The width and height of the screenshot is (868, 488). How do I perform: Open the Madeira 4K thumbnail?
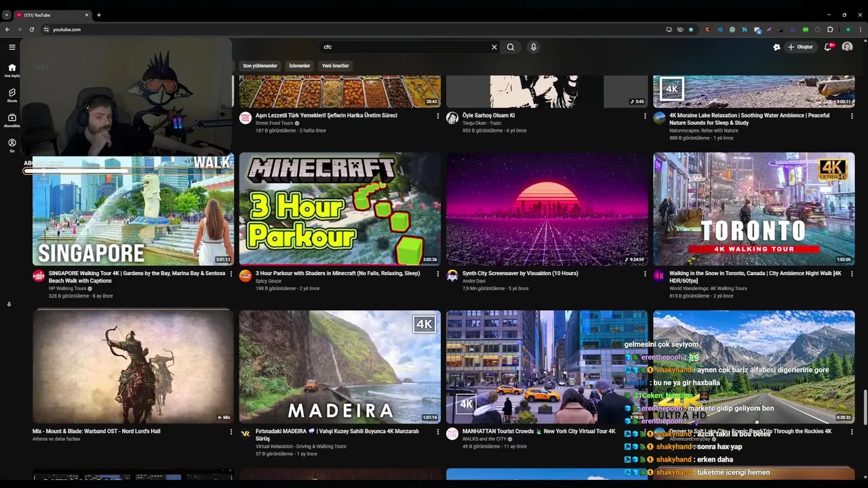coord(340,367)
